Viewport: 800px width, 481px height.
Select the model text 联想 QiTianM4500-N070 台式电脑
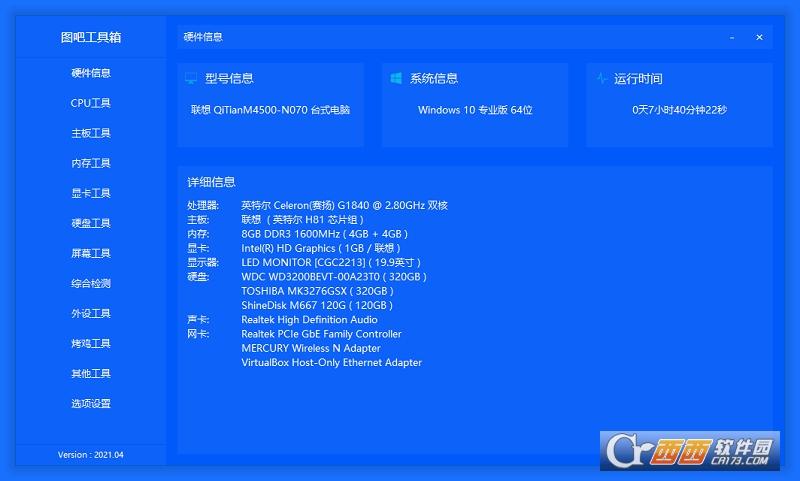[x=270, y=110]
